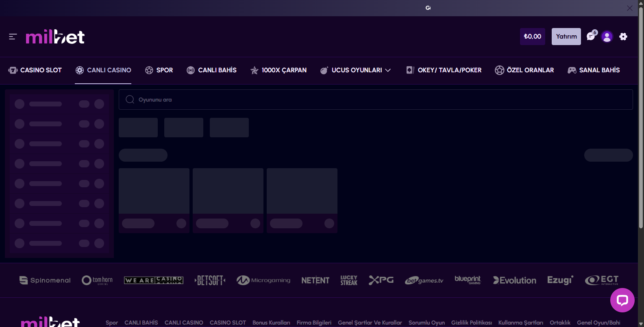
Task: Open the settings gear icon
Action: [623, 37]
